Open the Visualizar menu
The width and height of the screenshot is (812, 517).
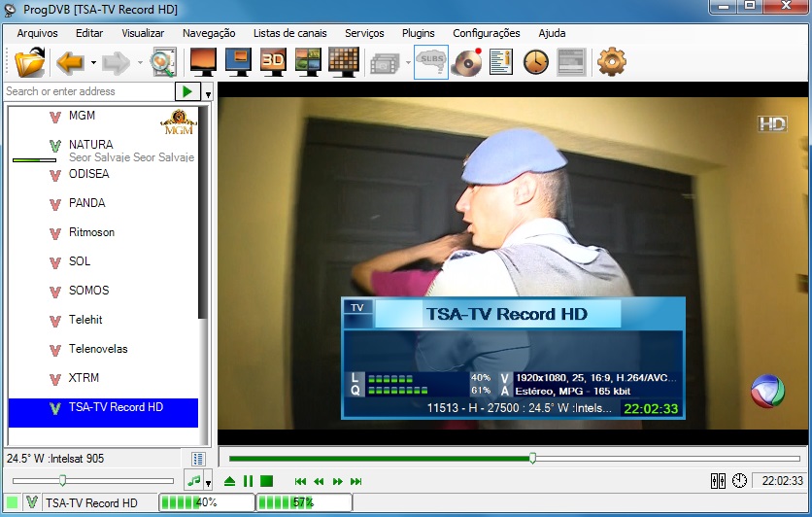pyautogui.click(x=143, y=33)
